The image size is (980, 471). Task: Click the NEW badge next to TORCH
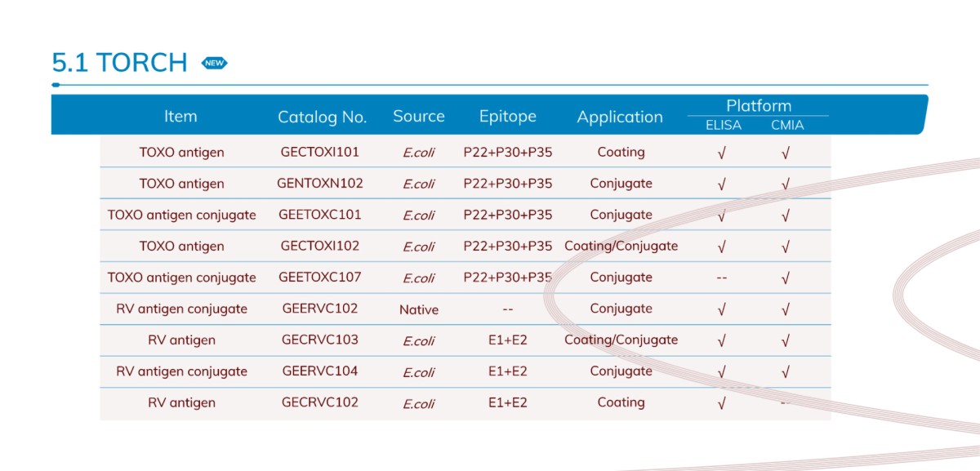coord(214,63)
